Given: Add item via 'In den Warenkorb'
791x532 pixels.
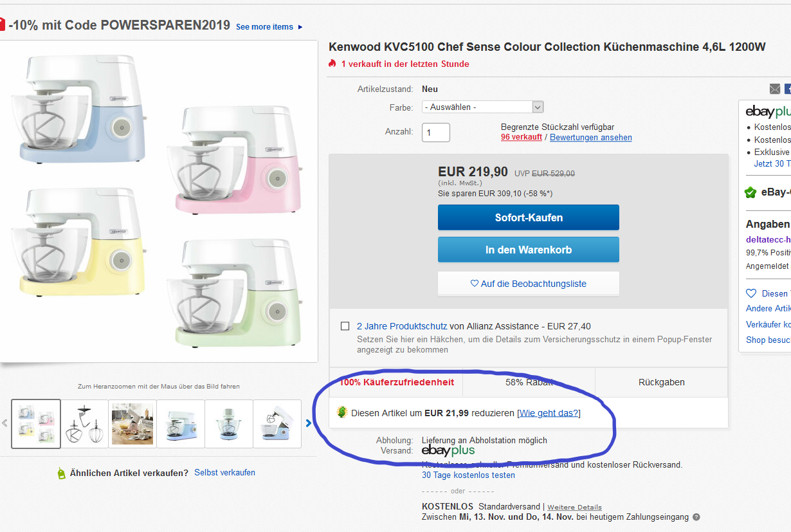Looking at the screenshot, I should 528,250.
